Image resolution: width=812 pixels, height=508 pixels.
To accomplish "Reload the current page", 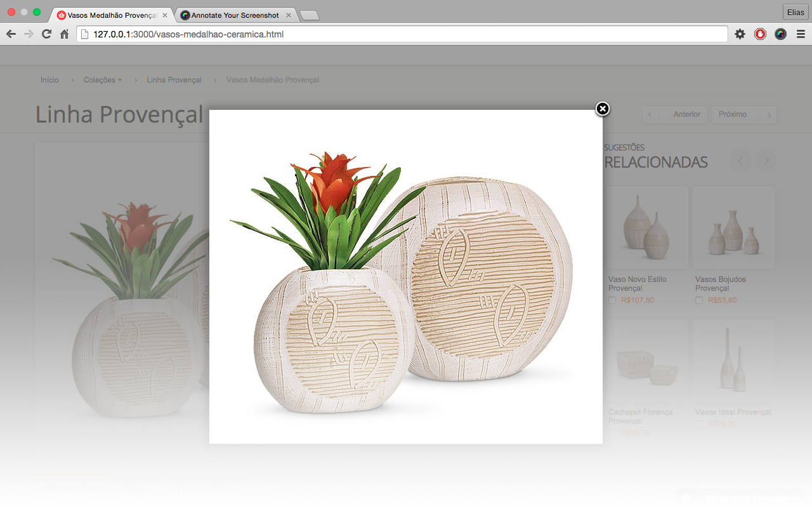I will [46, 34].
